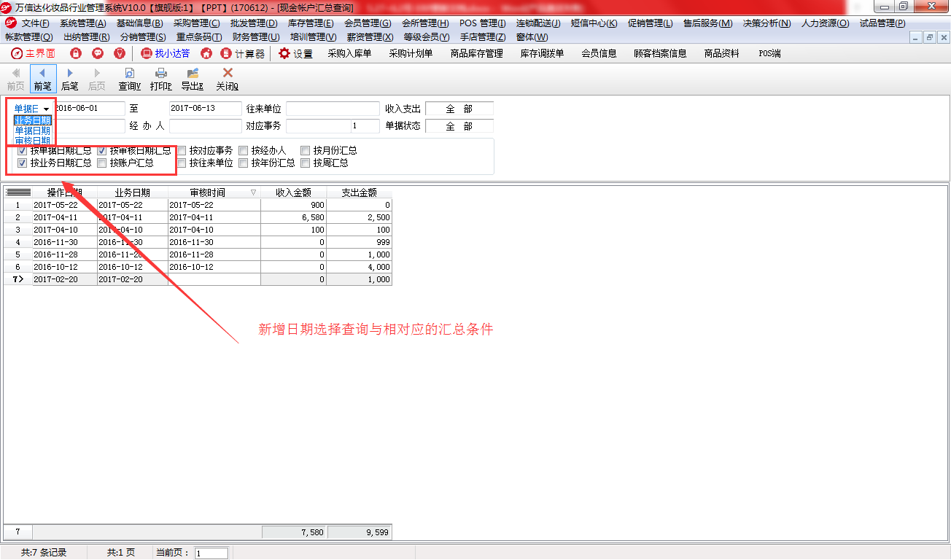Toggle 按单据日期汇总 checkbox

[x=23, y=151]
